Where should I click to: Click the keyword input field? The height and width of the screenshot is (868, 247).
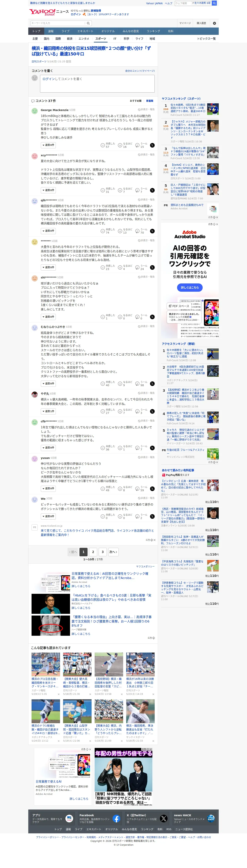coord(58,23)
